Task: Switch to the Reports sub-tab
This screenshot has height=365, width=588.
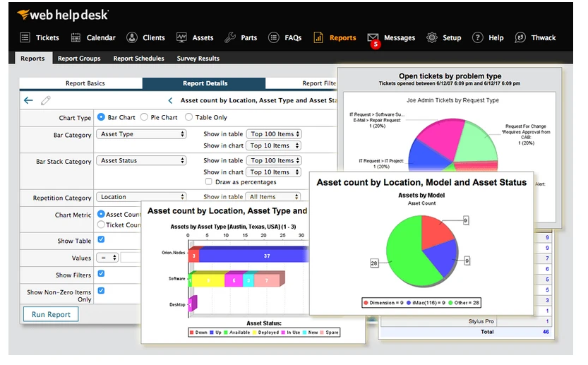Action: pyautogui.click(x=32, y=58)
